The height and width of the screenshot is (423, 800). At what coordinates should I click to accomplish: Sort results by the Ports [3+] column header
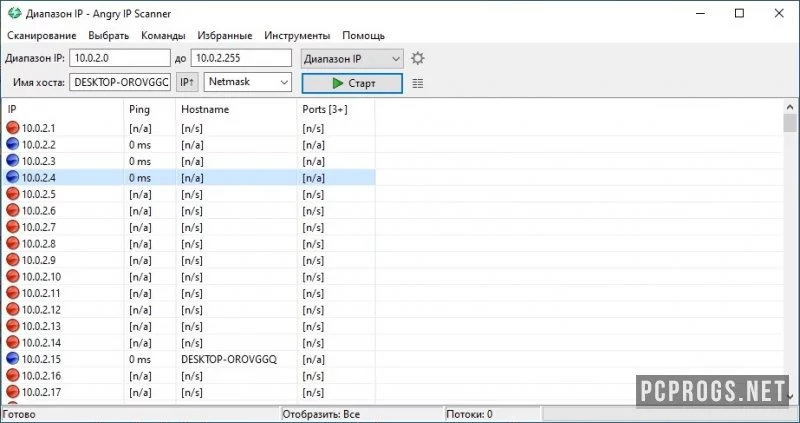[x=336, y=109]
